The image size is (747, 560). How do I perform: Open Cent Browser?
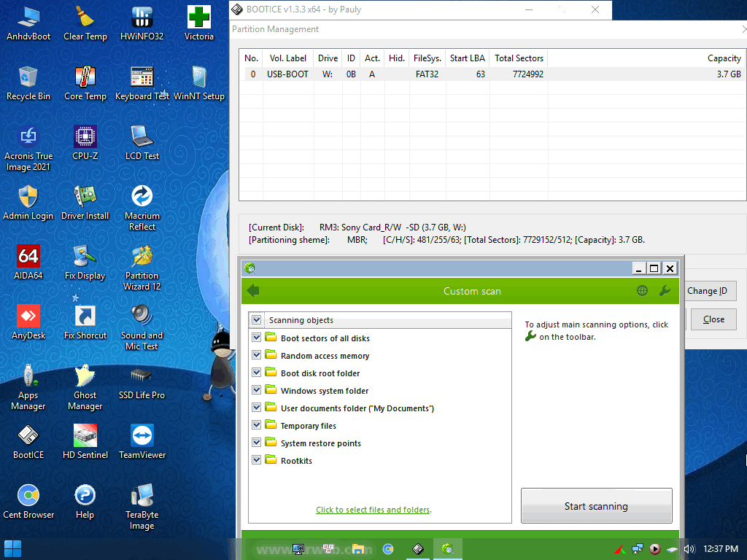point(28,502)
